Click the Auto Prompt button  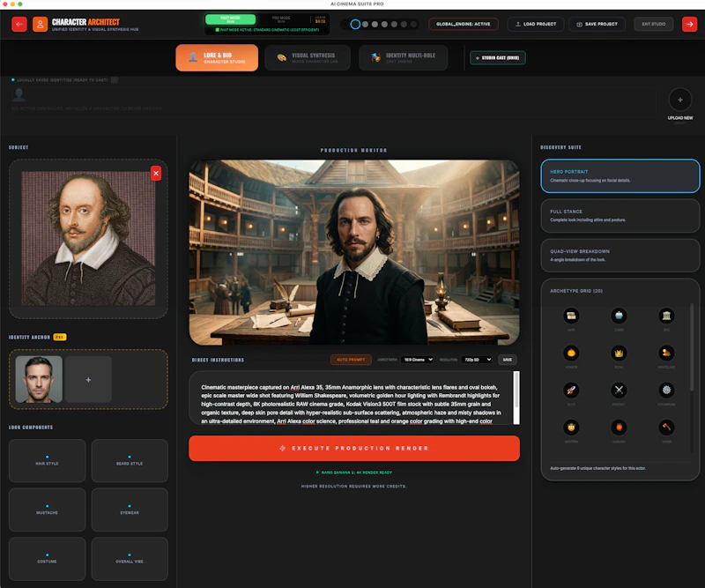(351, 360)
